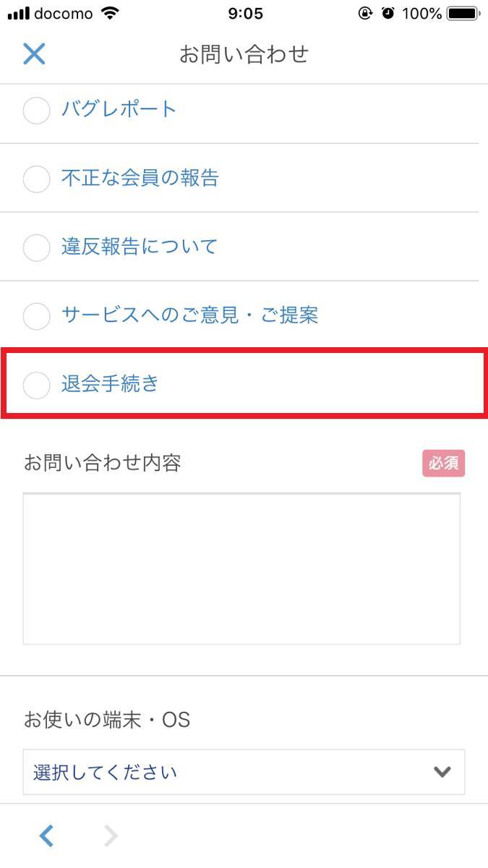Tap the お問い合わせ page title
This screenshot has height=868, width=488.
click(244, 54)
